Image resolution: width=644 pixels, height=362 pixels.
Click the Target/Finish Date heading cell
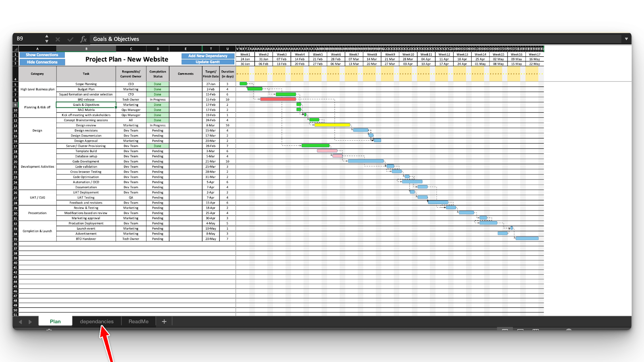tap(211, 74)
